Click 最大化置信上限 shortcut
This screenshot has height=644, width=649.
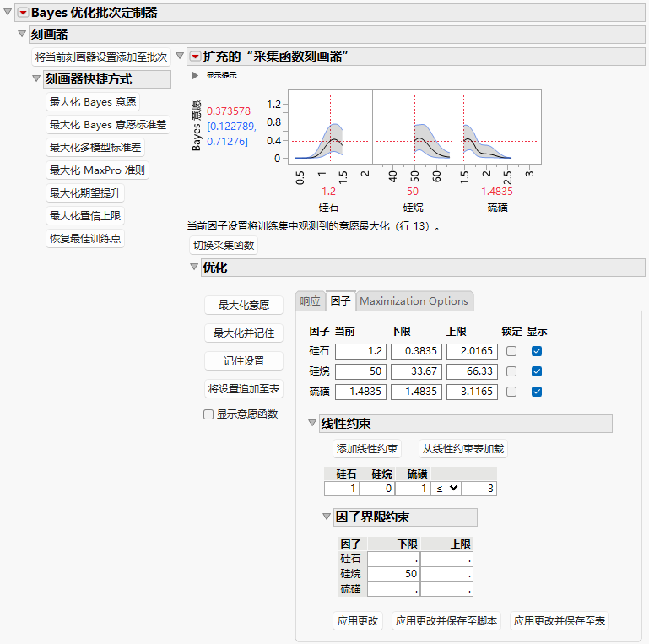tap(85, 215)
